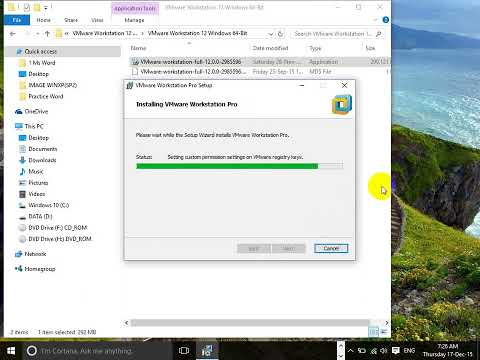Select Network in navigation pane
480x360 pixels.
point(35,254)
